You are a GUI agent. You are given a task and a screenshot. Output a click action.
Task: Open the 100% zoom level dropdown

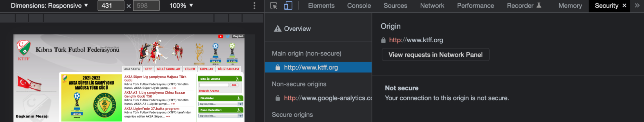point(181,5)
